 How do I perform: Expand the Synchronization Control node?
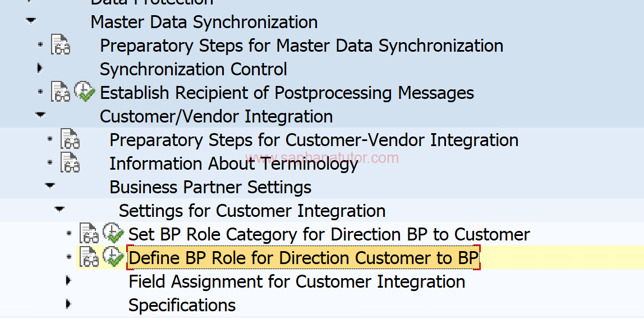(40, 68)
